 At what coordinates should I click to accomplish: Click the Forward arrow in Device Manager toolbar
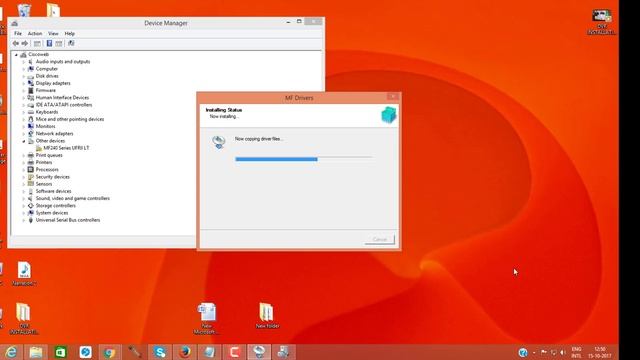[24, 43]
